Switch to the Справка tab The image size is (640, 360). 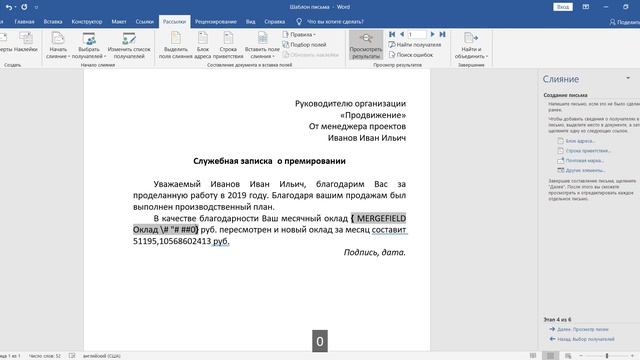pyautogui.click(x=275, y=22)
